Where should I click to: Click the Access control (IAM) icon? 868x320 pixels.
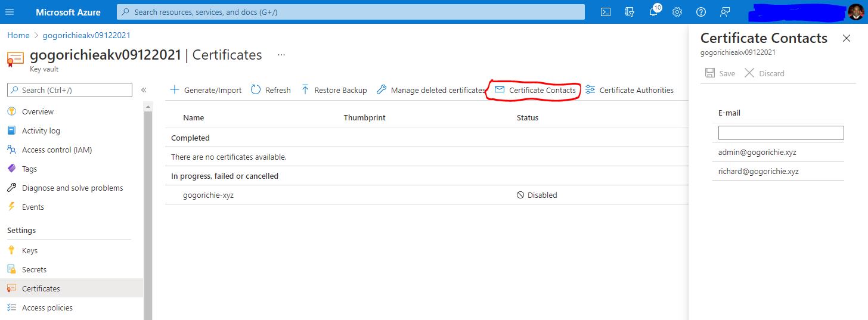coord(11,150)
